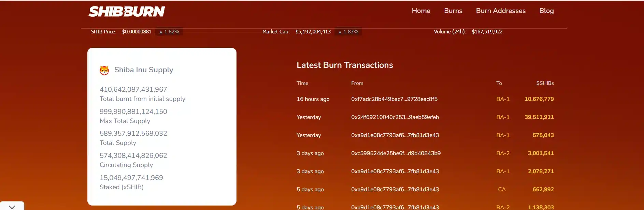Open BA-1 link in 2,078,271 row

coord(503,171)
